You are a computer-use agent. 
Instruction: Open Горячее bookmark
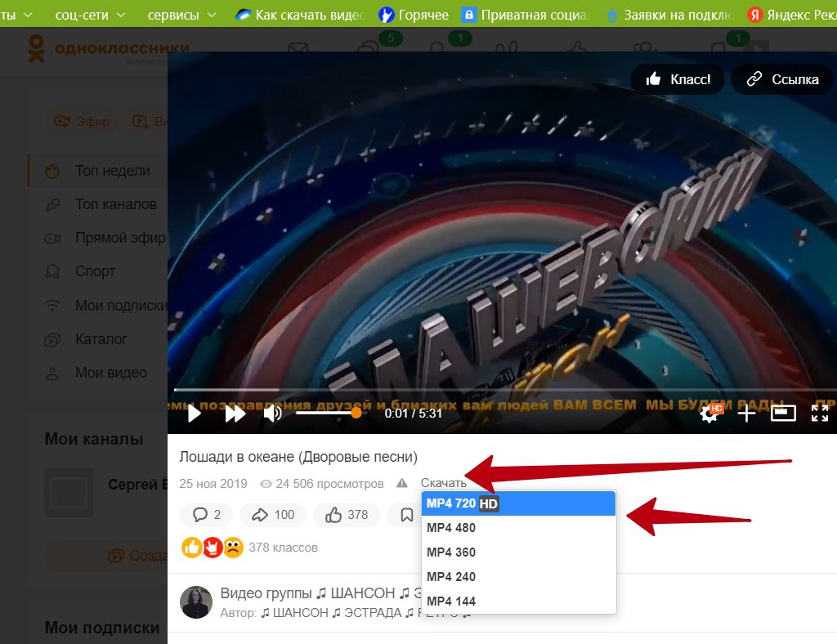(413, 15)
